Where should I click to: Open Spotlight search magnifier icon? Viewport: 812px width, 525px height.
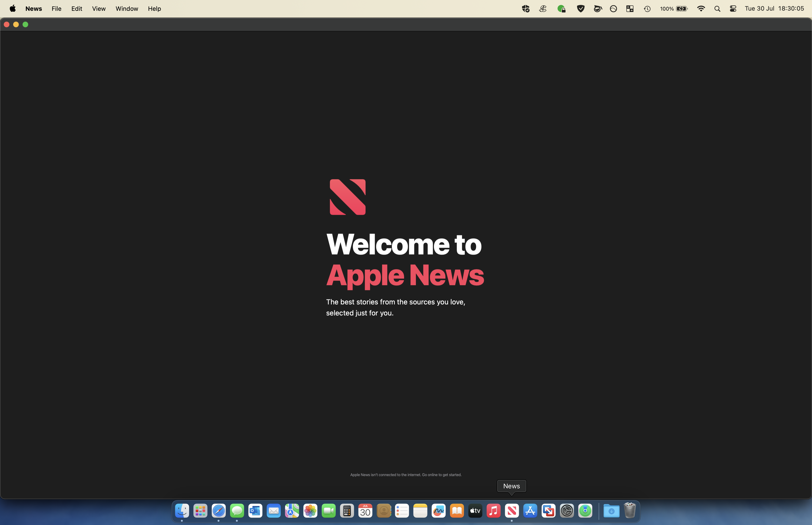pyautogui.click(x=717, y=8)
